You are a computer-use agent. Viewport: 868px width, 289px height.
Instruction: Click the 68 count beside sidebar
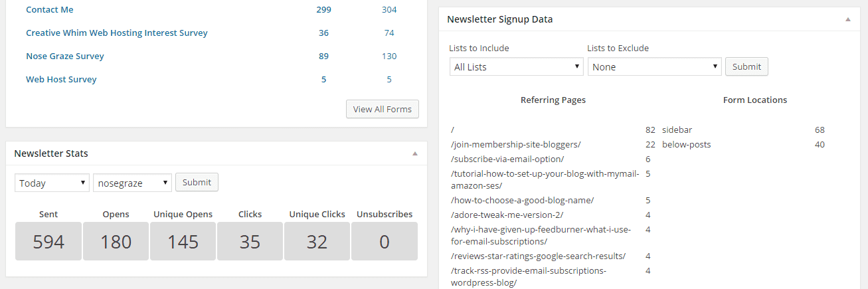pyautogui.click(x=820, y=130)
